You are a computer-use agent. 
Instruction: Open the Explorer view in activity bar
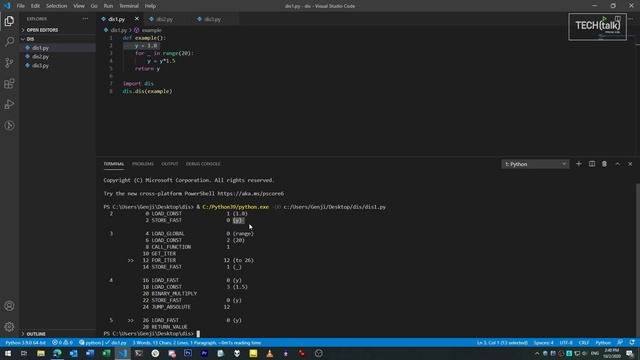9,21
